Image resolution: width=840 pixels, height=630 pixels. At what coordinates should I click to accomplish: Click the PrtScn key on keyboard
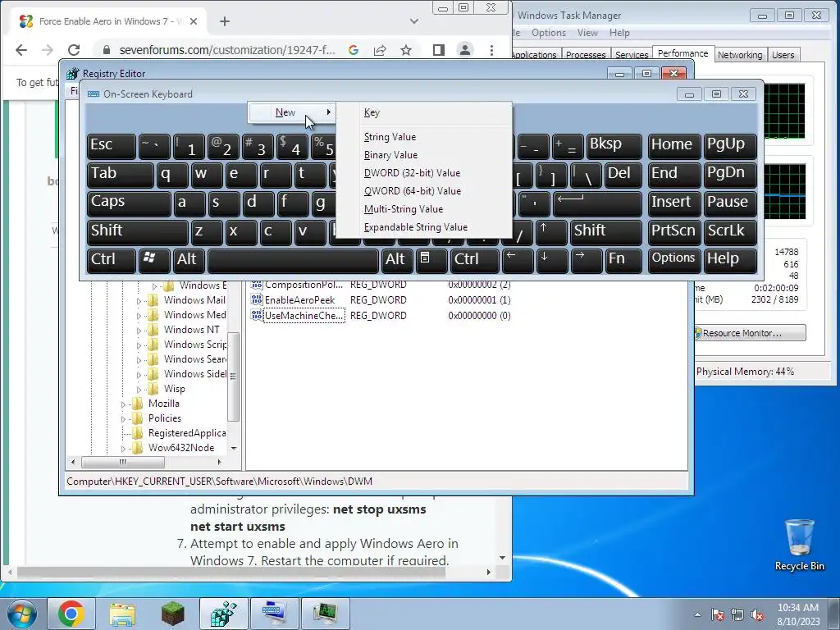[673, 231]
